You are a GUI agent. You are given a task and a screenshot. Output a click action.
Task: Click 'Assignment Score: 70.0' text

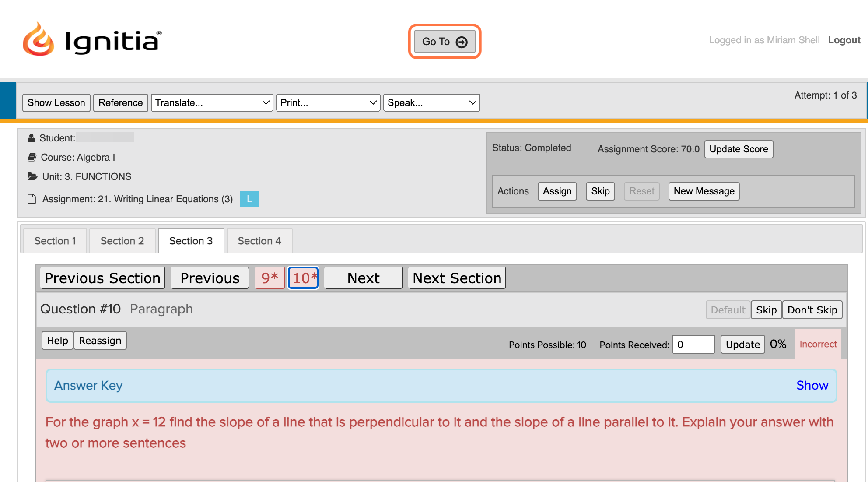click(648, 149)
